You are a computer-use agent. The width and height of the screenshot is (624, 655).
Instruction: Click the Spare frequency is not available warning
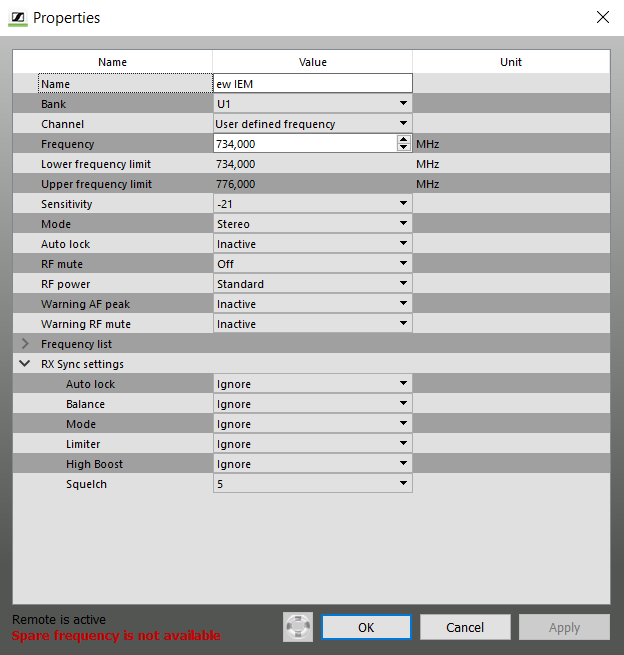(x=116, y=635)
